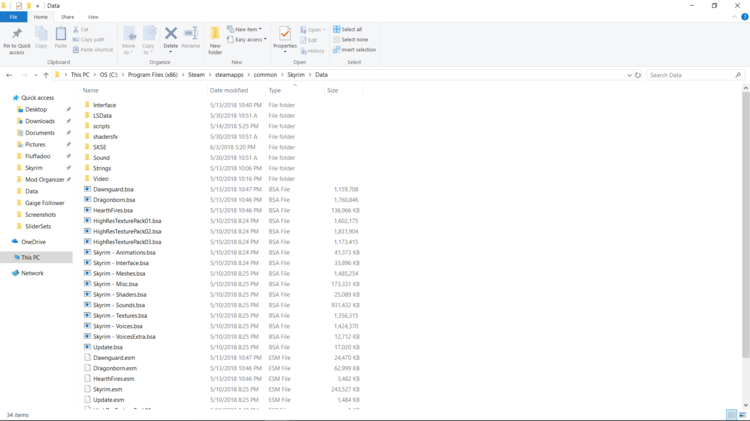
Task: Switch to the View ribbon tab
Action: [93, 17]
